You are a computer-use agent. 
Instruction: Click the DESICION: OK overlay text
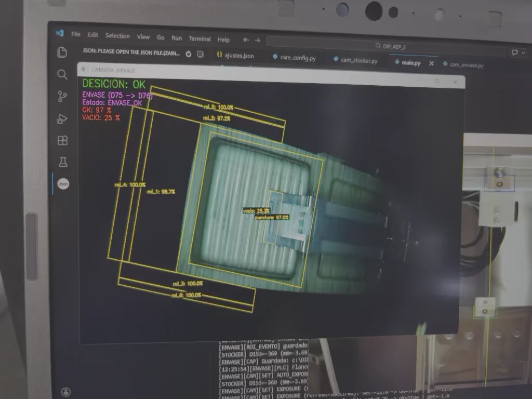[114, 84]
